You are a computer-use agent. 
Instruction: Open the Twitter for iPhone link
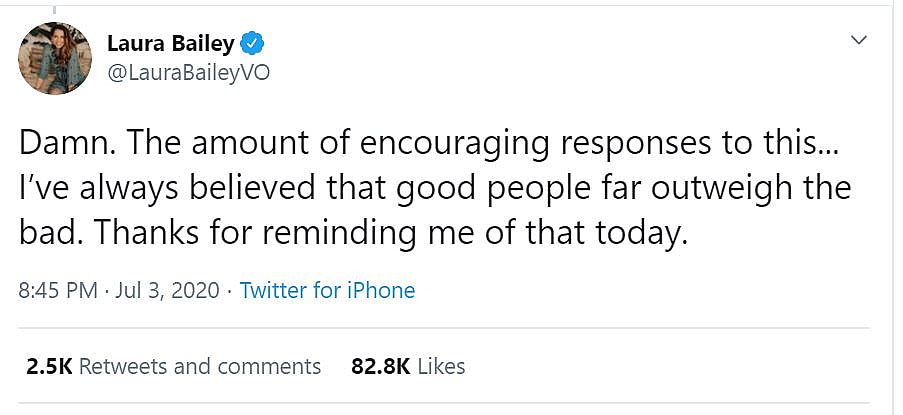(x=327, y=290)
